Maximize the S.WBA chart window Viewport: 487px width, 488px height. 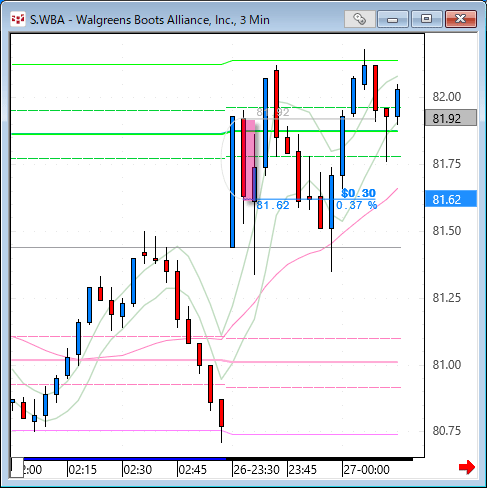pos(426,19)
